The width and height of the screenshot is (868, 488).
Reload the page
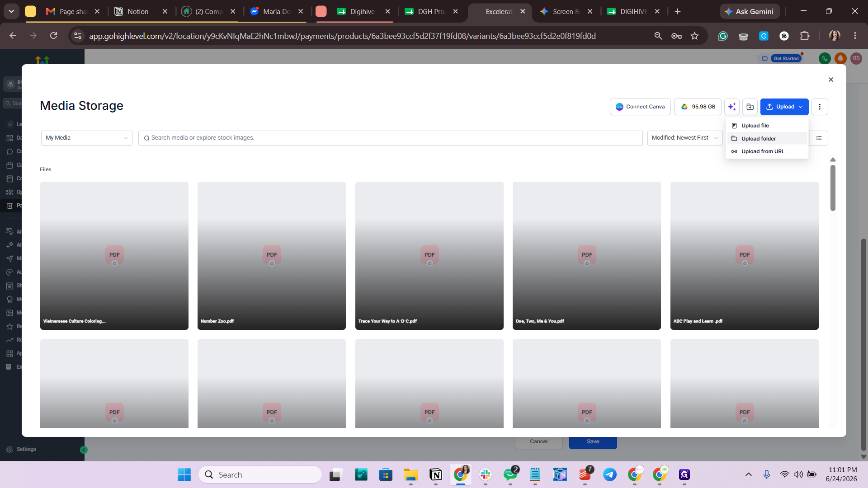click(x=53, y=36)
